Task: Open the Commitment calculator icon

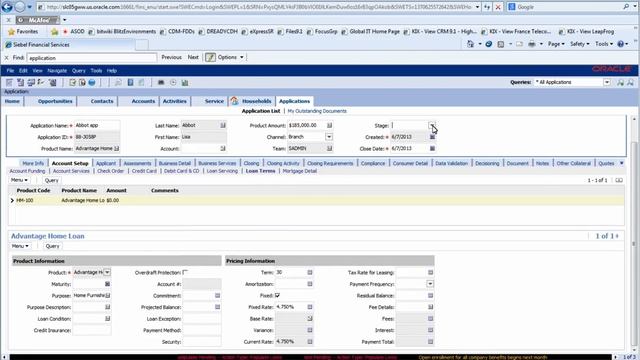Action: pos(218,295)
